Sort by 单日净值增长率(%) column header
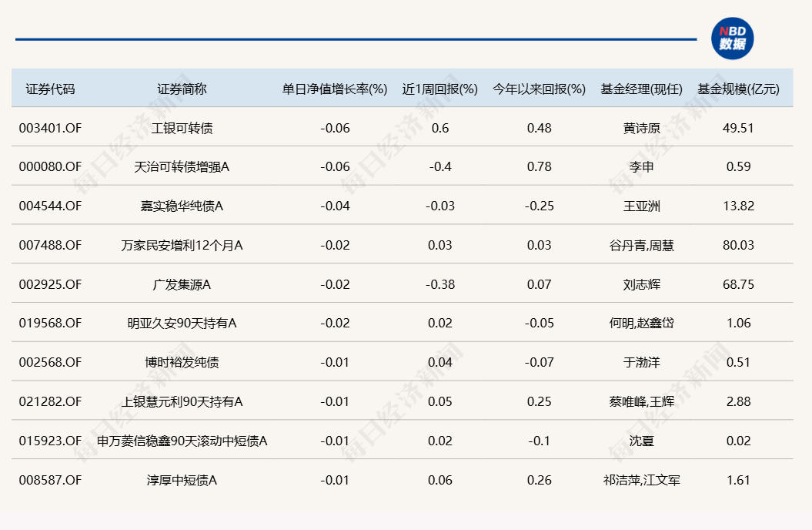812x530 pixels. tap(332, 89)
